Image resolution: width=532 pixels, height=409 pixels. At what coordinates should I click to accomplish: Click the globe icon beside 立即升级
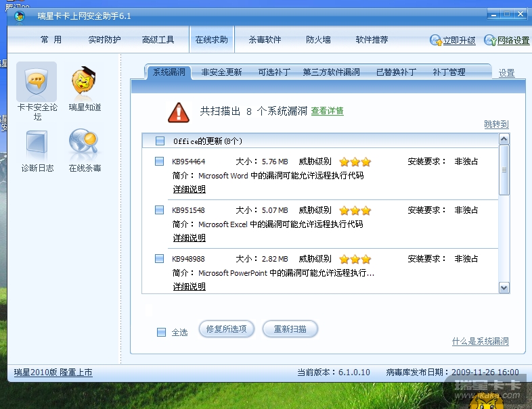(436, 41)
